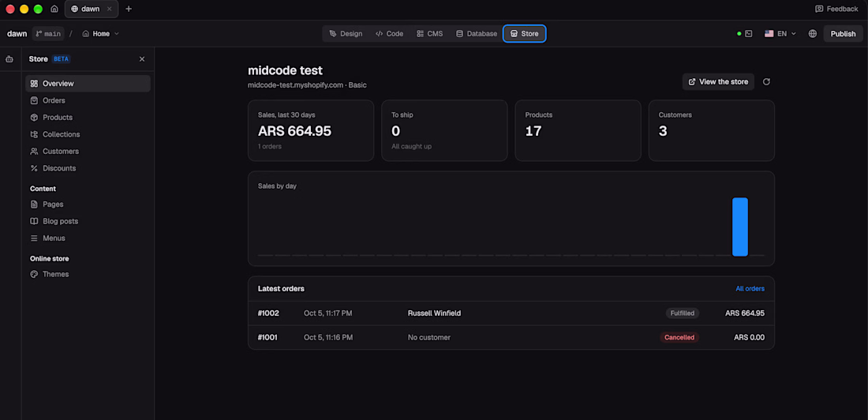
Task: Open the All orders link
Action: 750,289
